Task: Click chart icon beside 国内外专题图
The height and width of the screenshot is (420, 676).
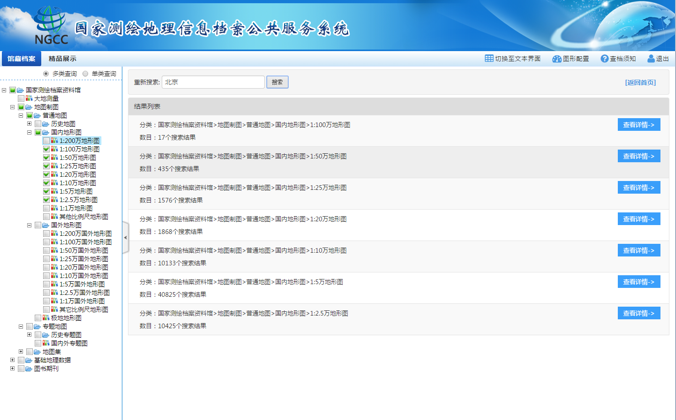Action: tap(46, 343)
